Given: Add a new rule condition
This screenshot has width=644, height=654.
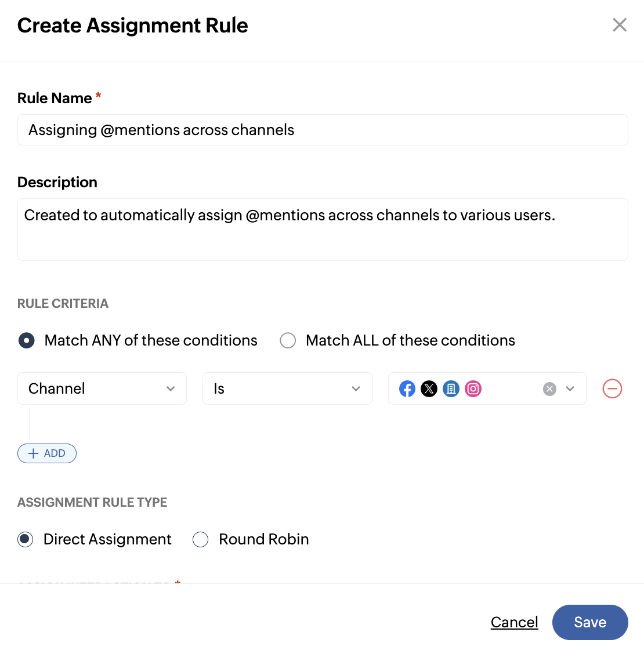Looking at the screenshot, I should 47,453.
